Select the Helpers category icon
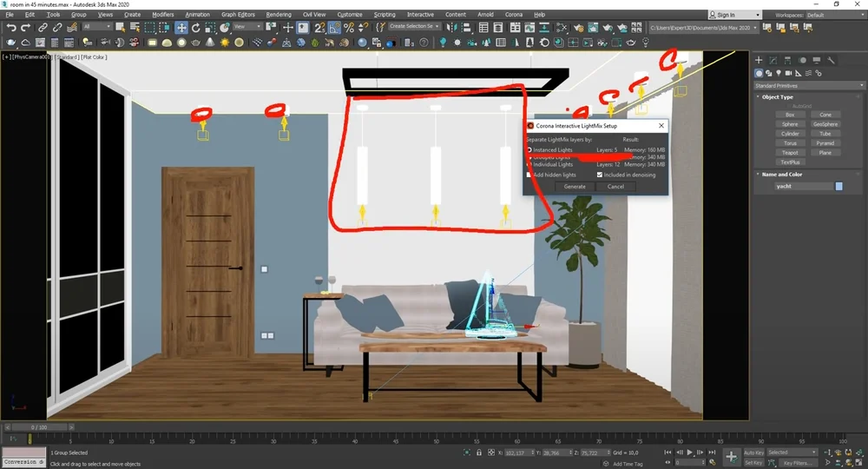Screen dimensions: 868x469 pyautogui.click(x=799, y=73)
